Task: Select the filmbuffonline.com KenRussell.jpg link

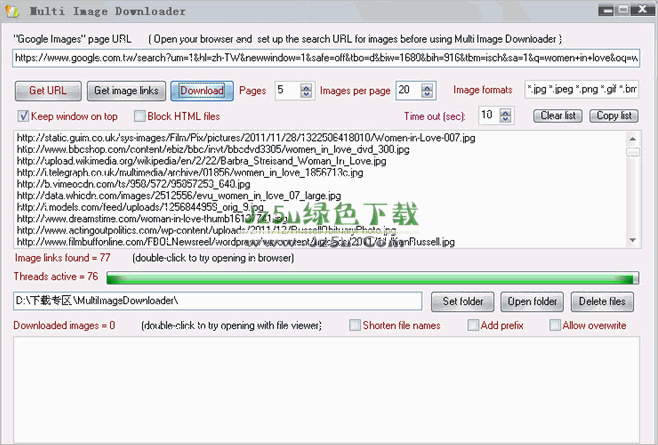Action: click(x=235, y=242)
